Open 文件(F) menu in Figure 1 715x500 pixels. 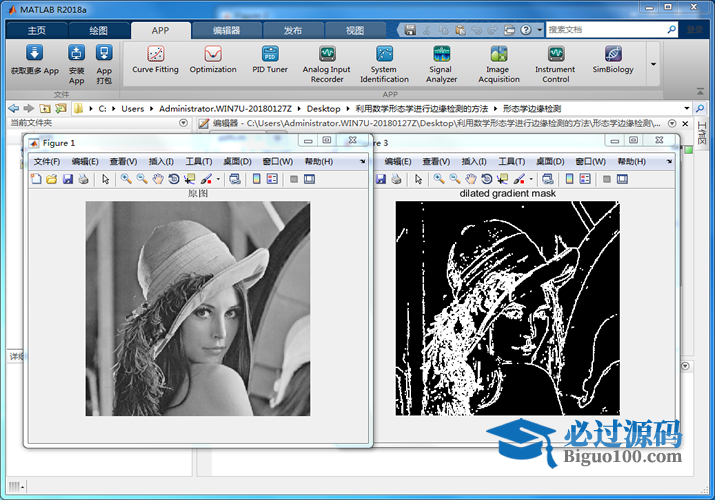(x=47, y=161)
